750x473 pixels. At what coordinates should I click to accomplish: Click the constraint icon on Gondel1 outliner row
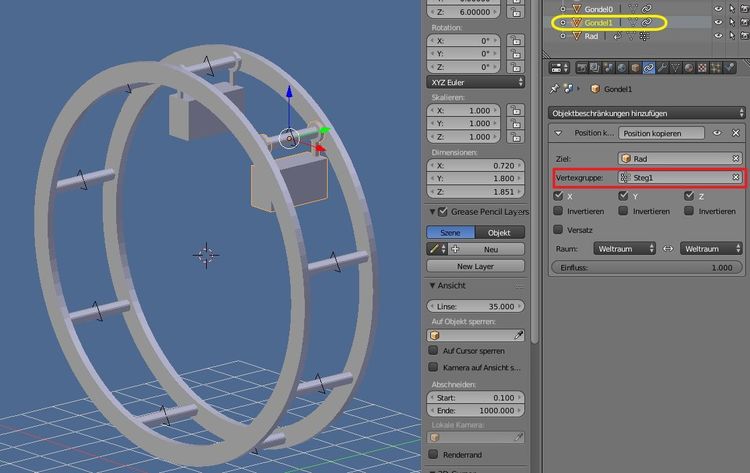coord(646,22)
